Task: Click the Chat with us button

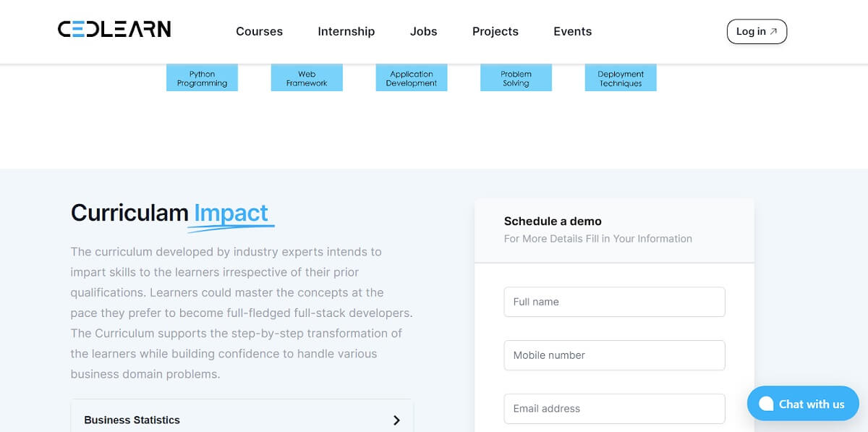Action: pos(803,404)
